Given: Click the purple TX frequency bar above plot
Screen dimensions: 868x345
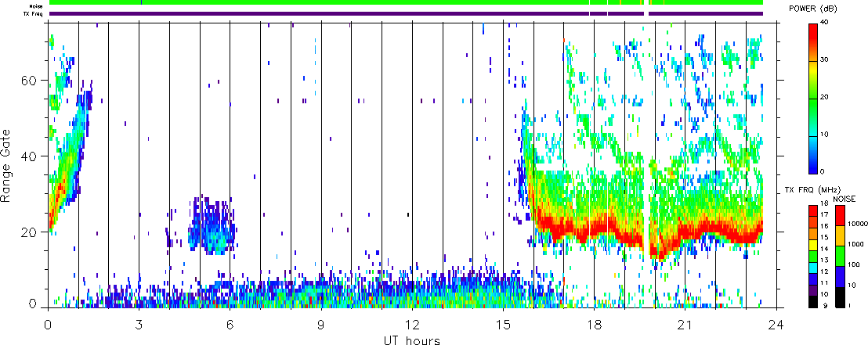Looking at the screenshot, I should 406,14.
